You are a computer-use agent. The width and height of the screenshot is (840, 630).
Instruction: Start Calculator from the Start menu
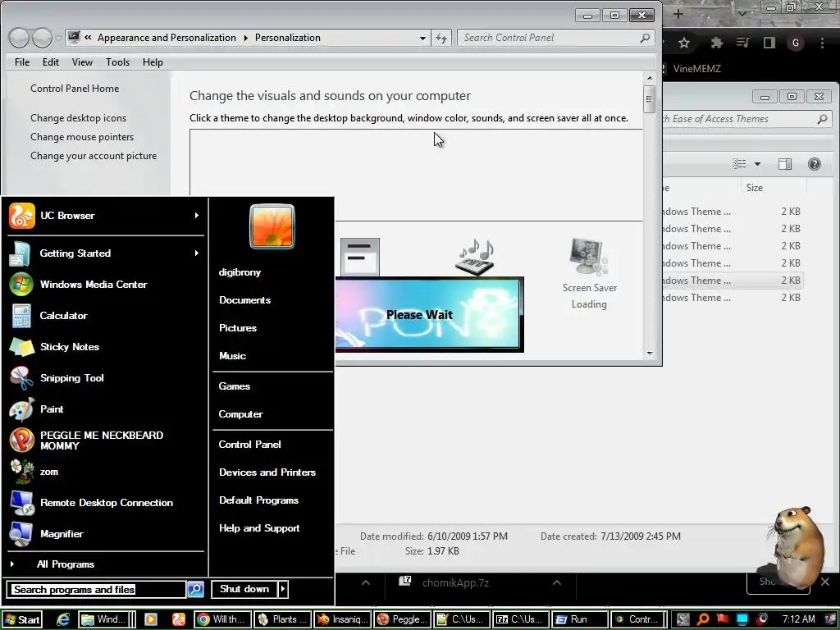pos(106,316)
